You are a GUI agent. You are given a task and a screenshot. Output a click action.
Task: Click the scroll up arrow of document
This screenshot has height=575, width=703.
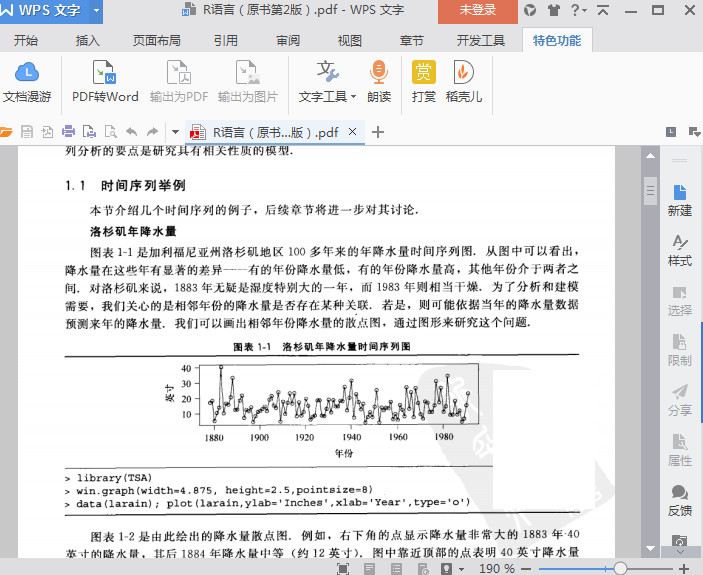tap(650, 156)
